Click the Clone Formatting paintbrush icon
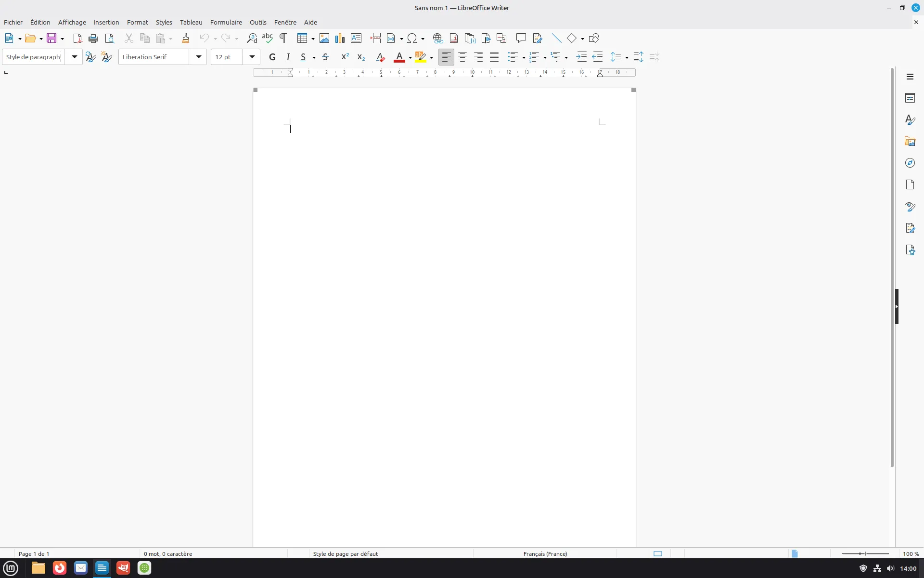This screenshot has height=578, width=924. tap(185, 38)
